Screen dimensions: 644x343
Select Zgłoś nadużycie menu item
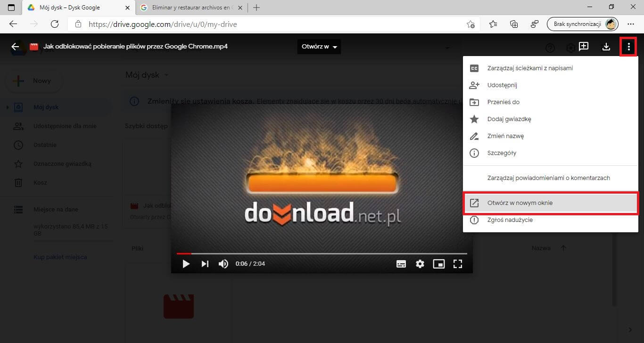551,220
